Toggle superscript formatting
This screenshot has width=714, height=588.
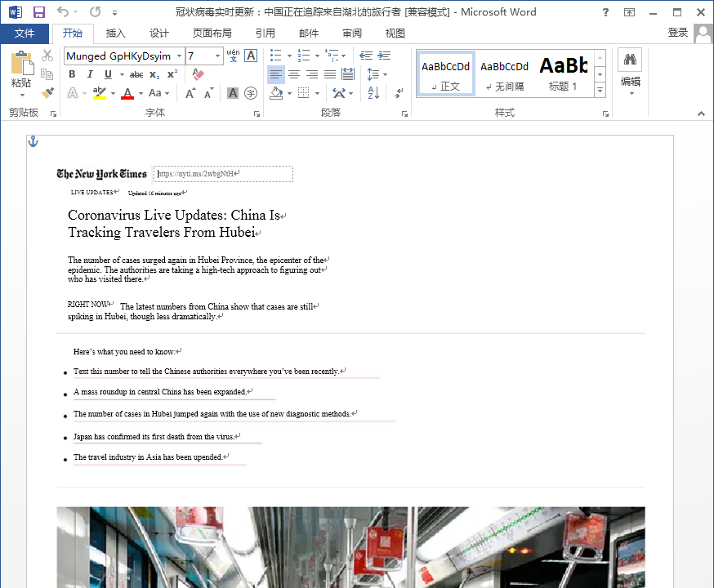point(172,74)
